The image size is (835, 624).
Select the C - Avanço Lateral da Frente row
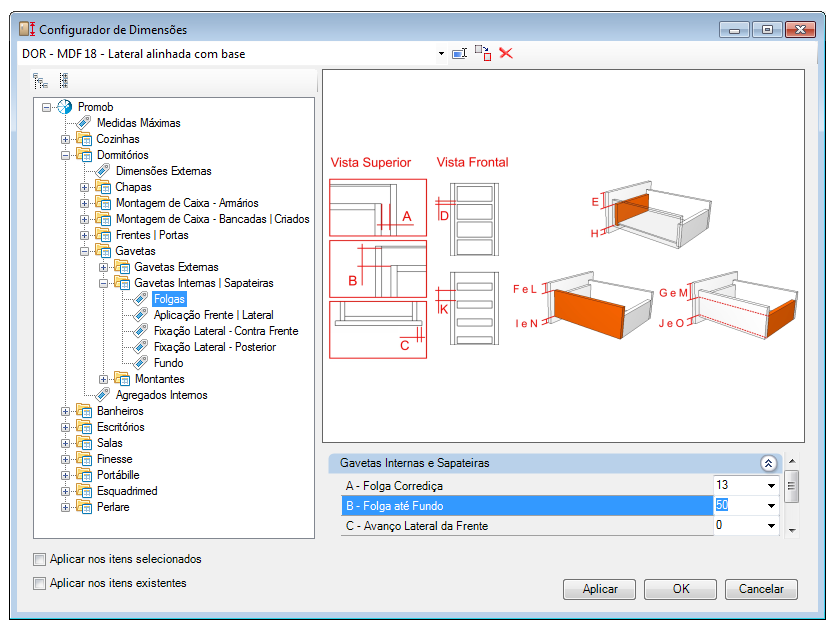pos(527,526)
